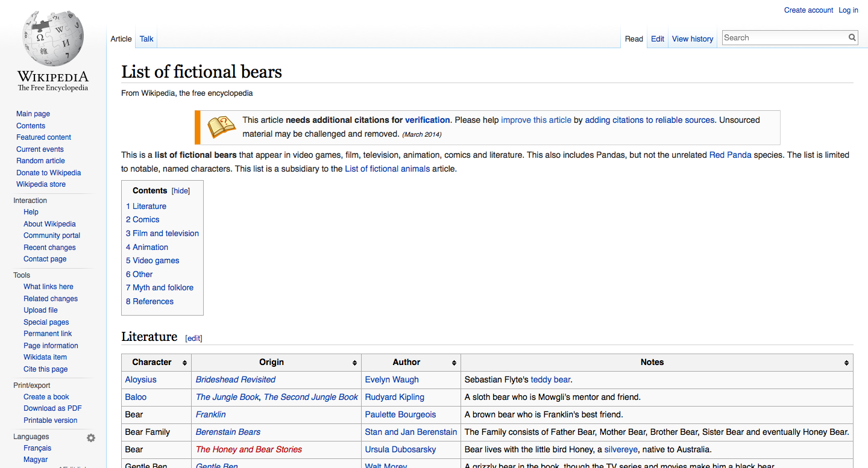Open About Wikipedia link
The width and height of the screenshot is (868, 468).
coord(49,224)
